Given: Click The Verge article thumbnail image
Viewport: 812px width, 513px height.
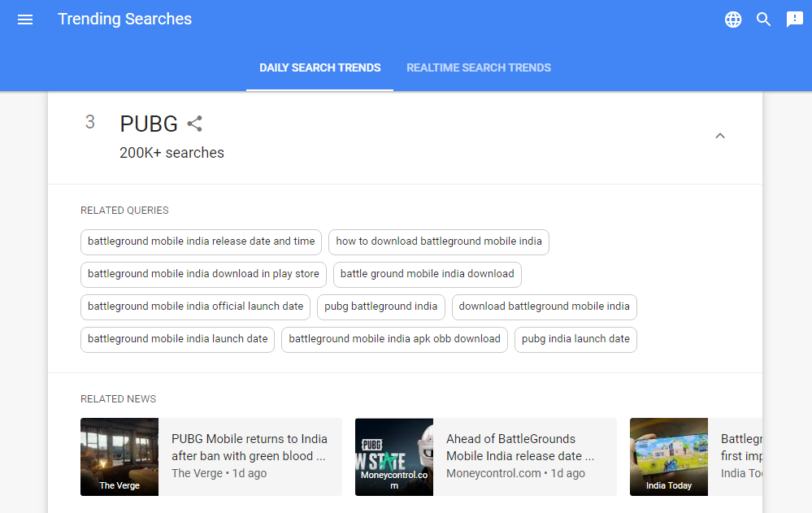Looking at the screenshot, I should [x=119, y=456].
